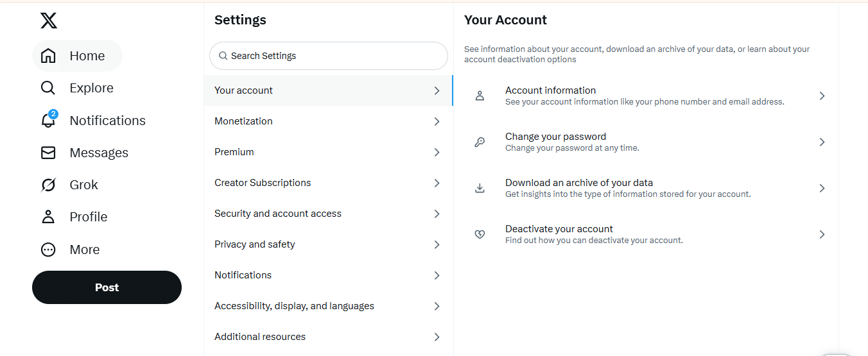
Task: Open Explore via the magnifier icon
Action: 48,88
